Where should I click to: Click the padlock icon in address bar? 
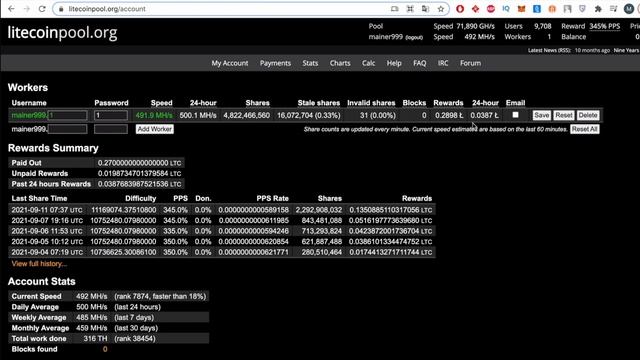pos(61,9)
